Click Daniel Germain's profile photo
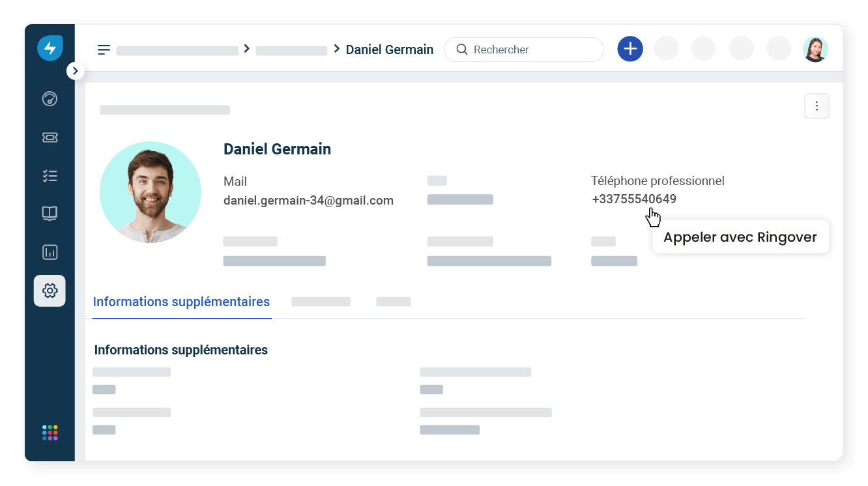Image resolution: width=868 pixels, height=486 pixels. click(151, 192)
